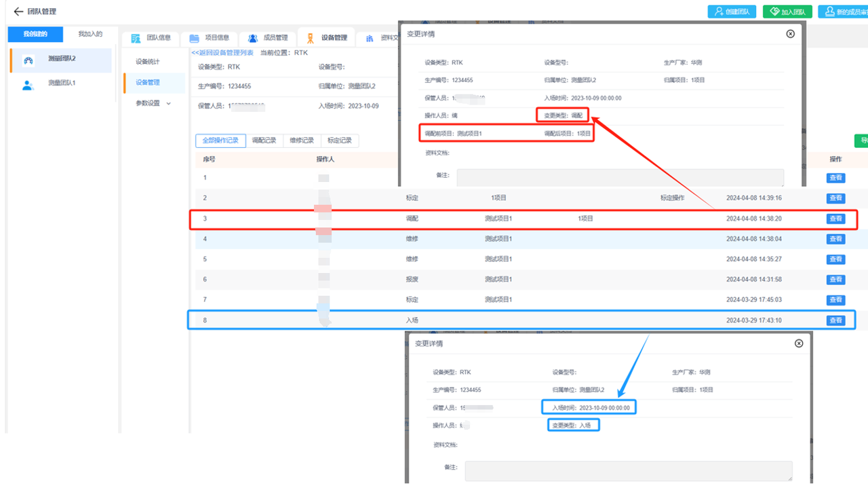Click the 测量团队1 user icon
The image size is (868, 486).
[28, 85]
